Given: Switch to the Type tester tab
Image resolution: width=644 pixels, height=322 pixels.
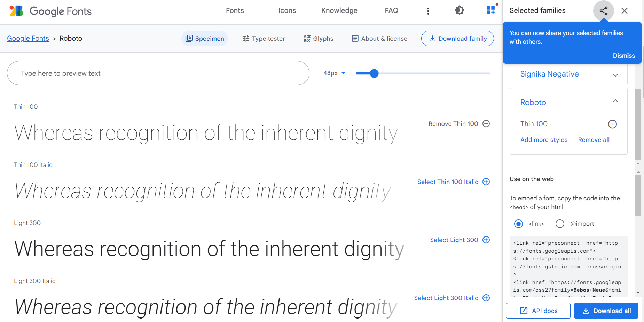Looking at the screenshot, I should pos(264,39).
